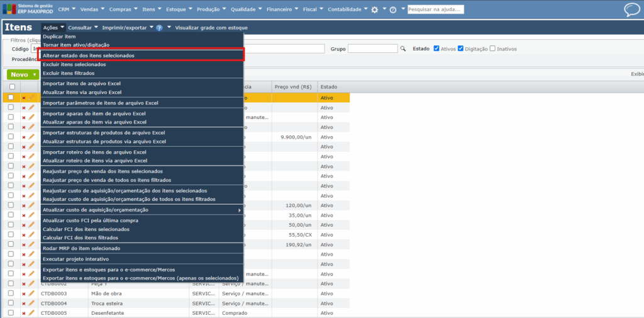Select Importar itens de arquivo Excel
This screenshot has height=318, width=644.
[x=142, y=84]
